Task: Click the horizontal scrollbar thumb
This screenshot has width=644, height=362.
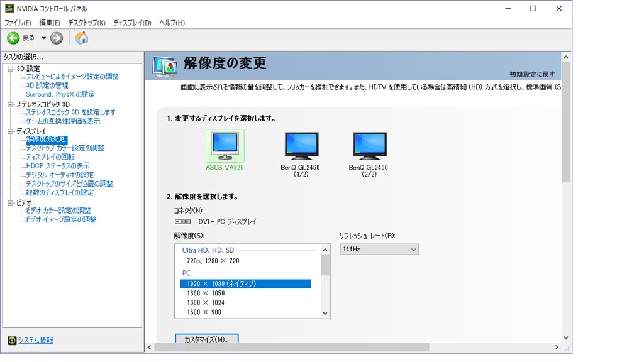Action: pos(292,348)
